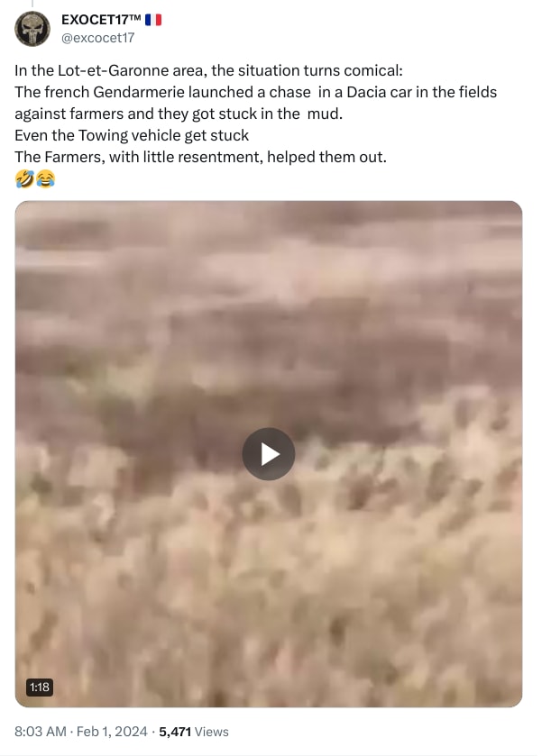Image resolution: width=551 pixels, height=756 pixels.
Task: Click the thread connector line above avatar
Action: pyautogui.click(x=32, y=4)
